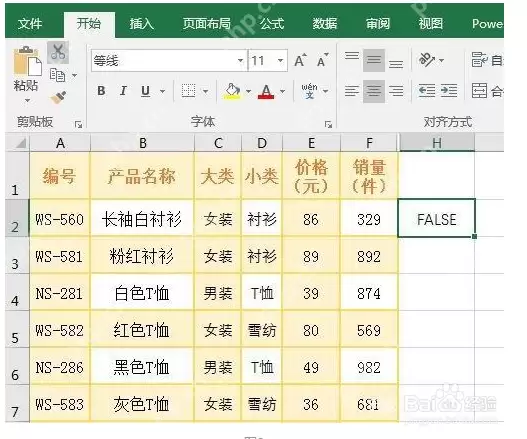Expand the font color arrow dropdown
Image resolution: width=527 pixels, height=439 pixels.
[x=283, y=91]
